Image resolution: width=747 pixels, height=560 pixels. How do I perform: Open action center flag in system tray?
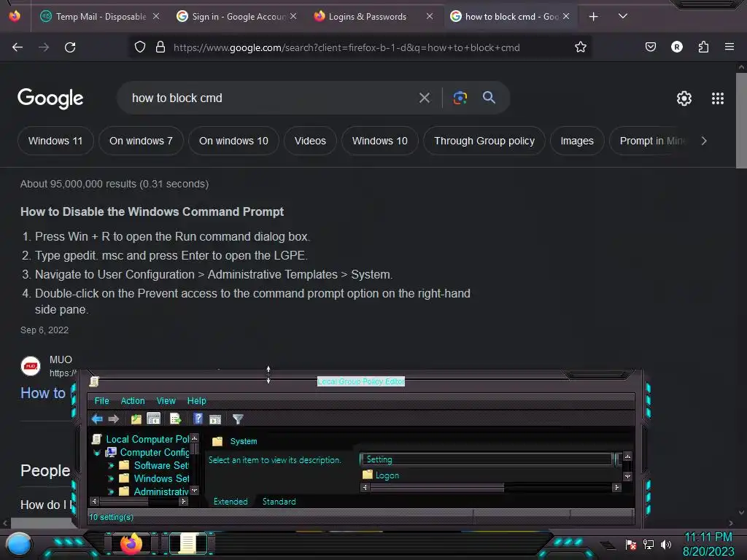click(x=631, y=544)
